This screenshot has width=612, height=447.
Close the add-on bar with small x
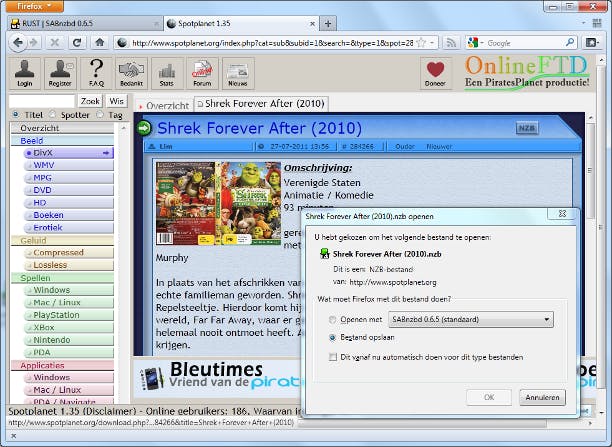(14, 436)
